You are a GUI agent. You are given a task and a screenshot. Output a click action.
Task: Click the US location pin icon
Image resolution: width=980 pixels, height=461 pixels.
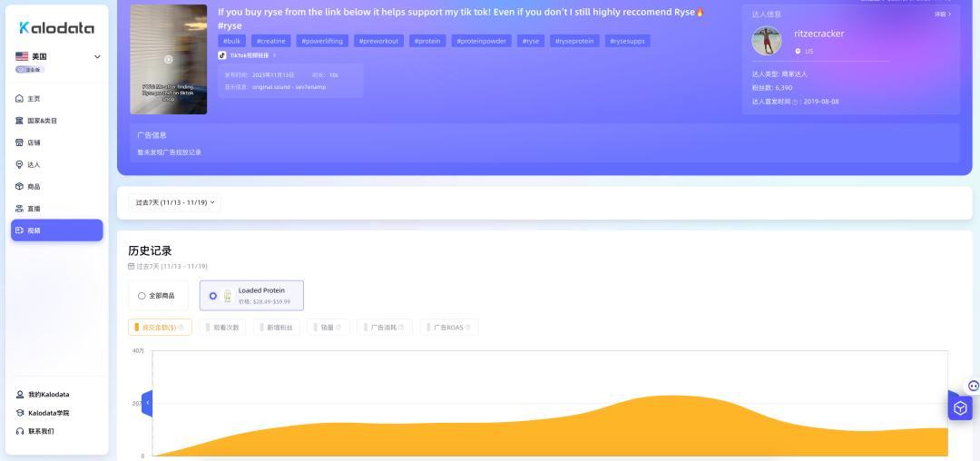point(798,51)
